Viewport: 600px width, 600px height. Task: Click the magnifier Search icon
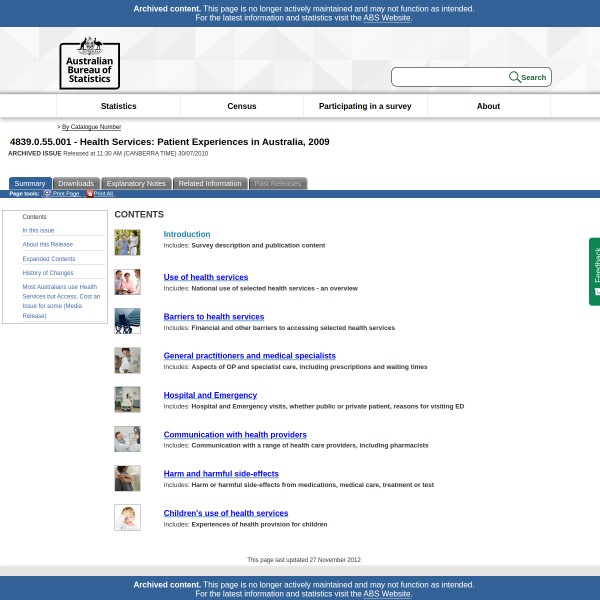(x=514, y=77)
